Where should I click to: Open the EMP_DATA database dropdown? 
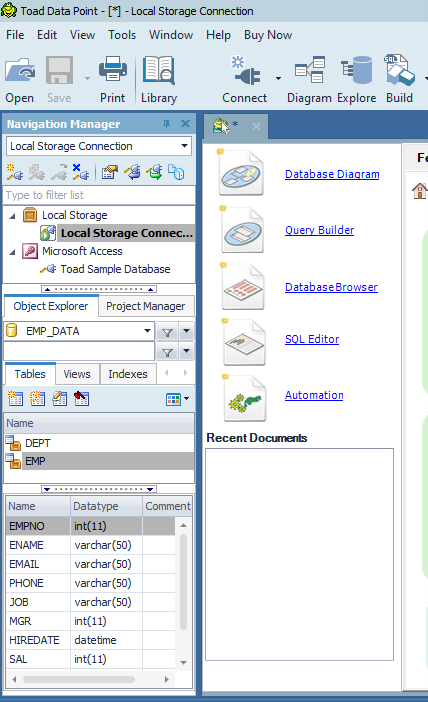coord(147,331)
